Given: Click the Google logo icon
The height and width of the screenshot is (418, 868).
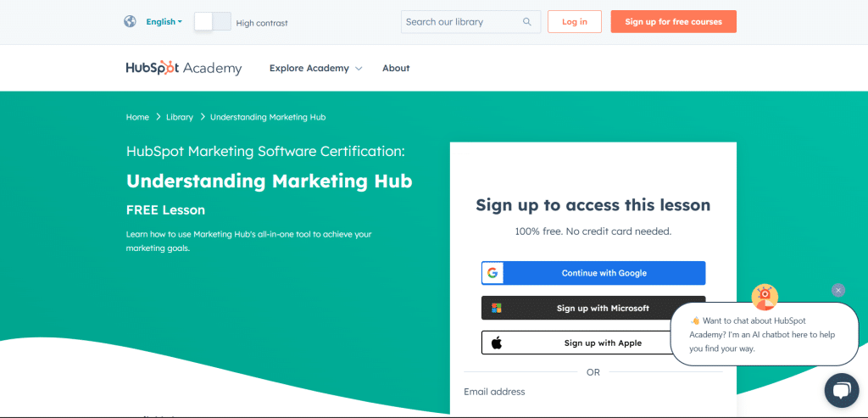Looking at the screenshot, I should click(492, 273).
